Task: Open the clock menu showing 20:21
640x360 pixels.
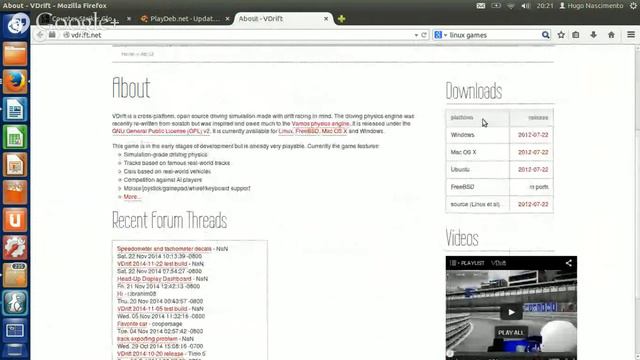Action: (545, 6)
